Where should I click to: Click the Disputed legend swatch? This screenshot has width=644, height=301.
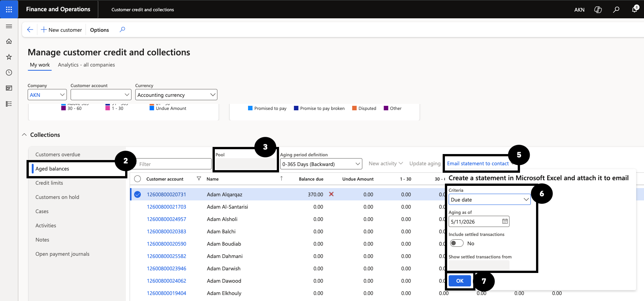pyautogui.click(x=354, y=108)
